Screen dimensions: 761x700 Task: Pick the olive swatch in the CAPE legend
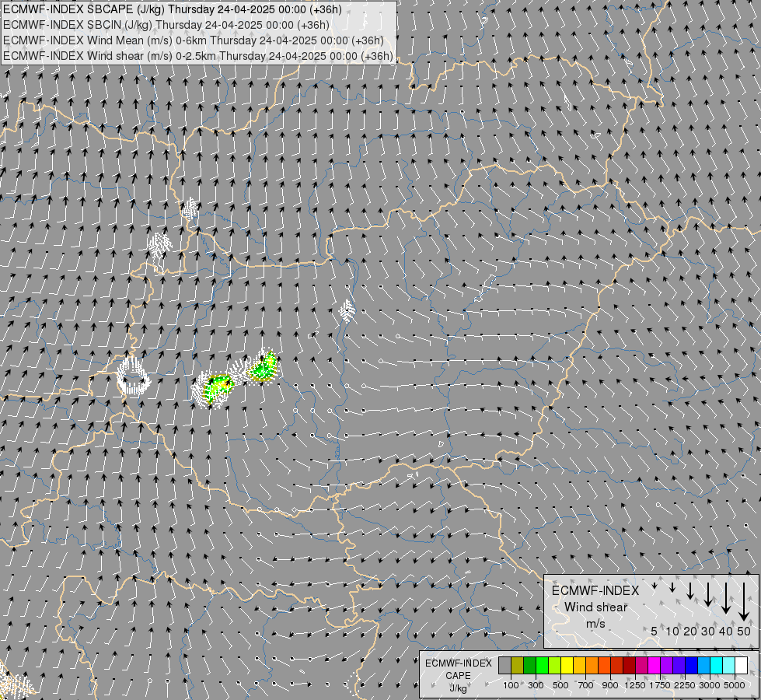(x=518, y=666)
